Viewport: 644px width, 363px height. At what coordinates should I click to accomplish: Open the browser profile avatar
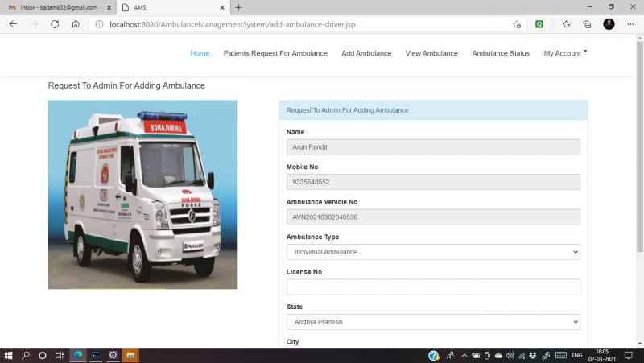609,24
